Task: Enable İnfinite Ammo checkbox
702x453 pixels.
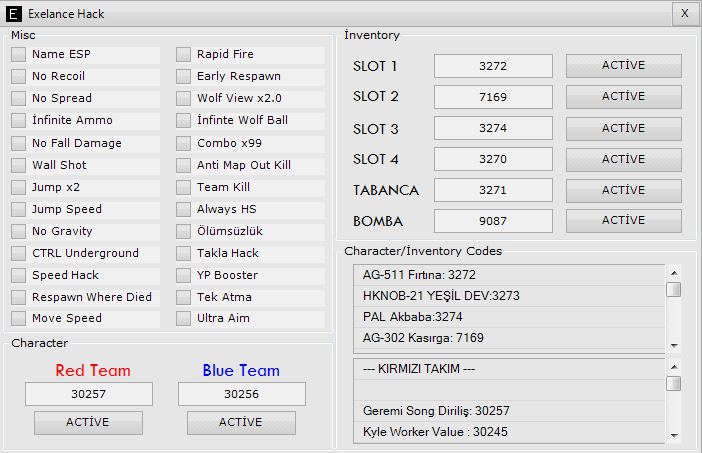Action: 18,120
